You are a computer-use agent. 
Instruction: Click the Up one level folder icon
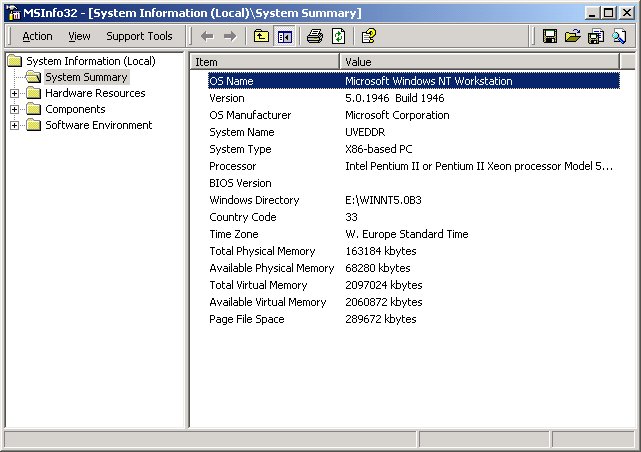point(262,36)
